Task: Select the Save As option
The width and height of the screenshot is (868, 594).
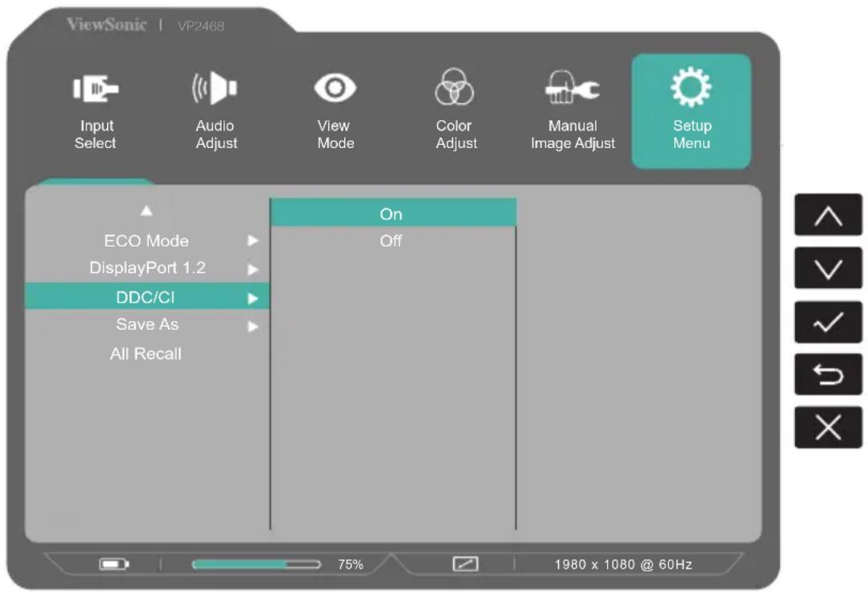Action: coord(147,324)
